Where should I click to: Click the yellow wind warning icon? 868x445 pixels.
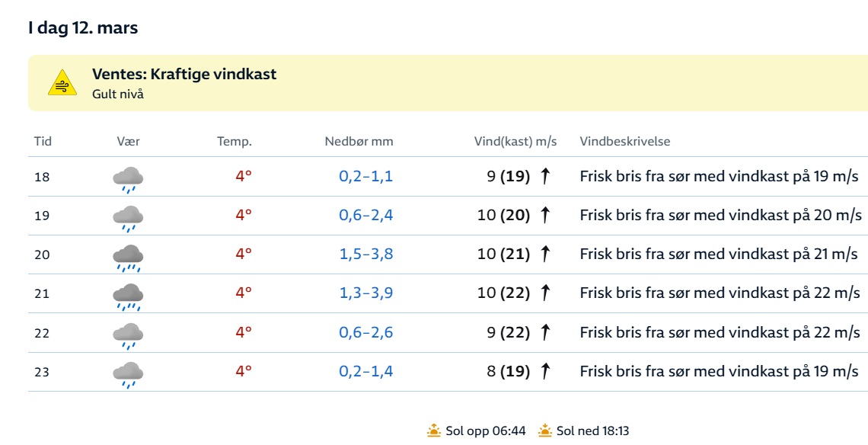tap(62, 83)
